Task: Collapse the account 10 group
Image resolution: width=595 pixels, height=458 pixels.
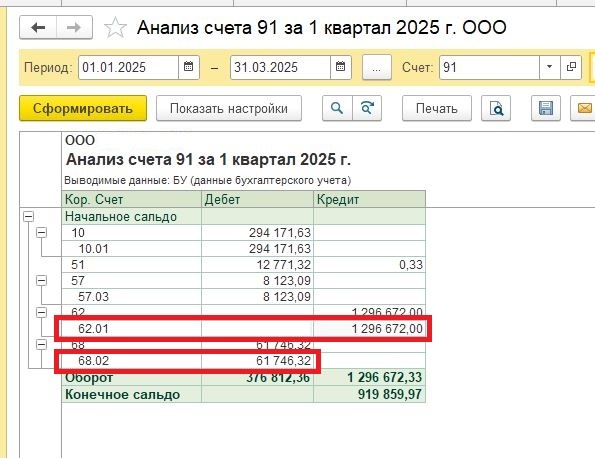Action: coord(41,233)
